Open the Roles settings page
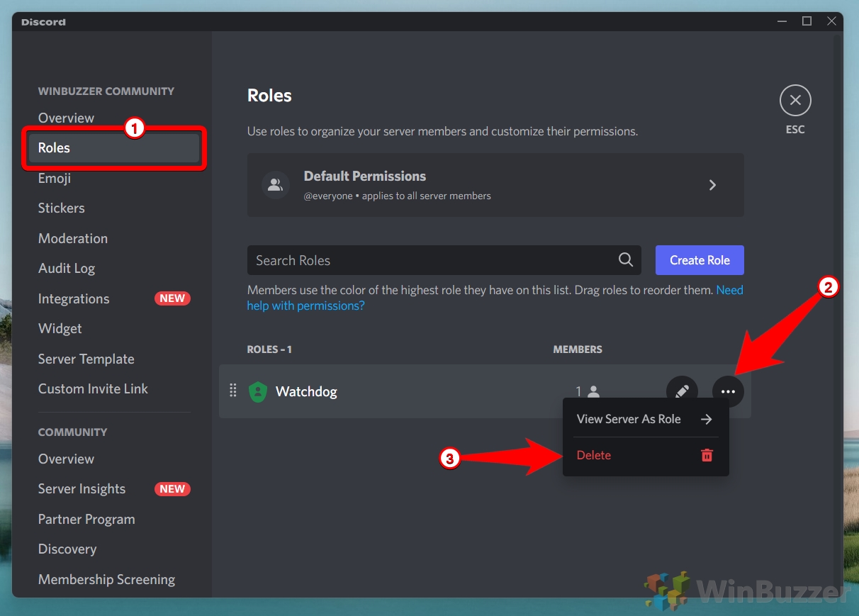859x616 pixels. [114, 148]
